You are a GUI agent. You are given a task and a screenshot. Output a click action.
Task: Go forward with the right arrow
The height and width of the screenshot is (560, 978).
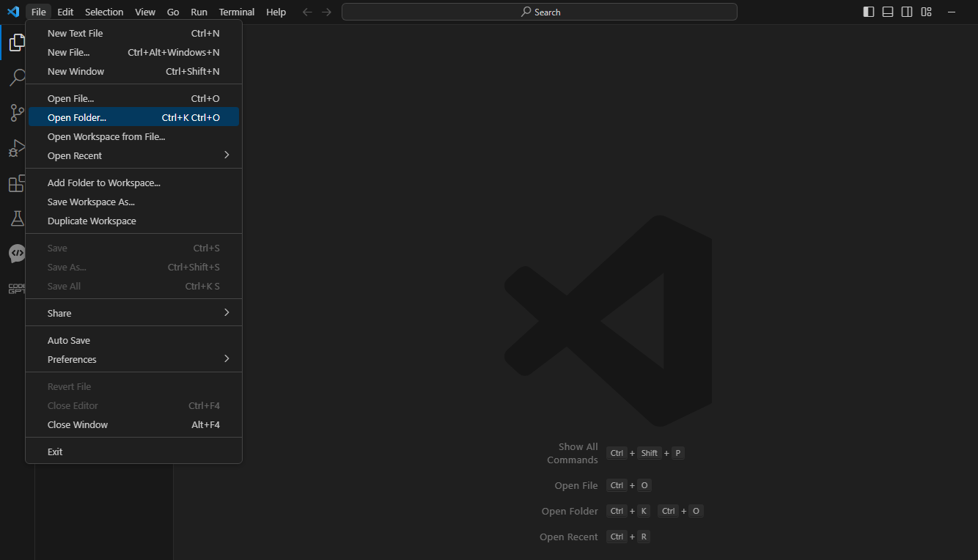point(326,12)
